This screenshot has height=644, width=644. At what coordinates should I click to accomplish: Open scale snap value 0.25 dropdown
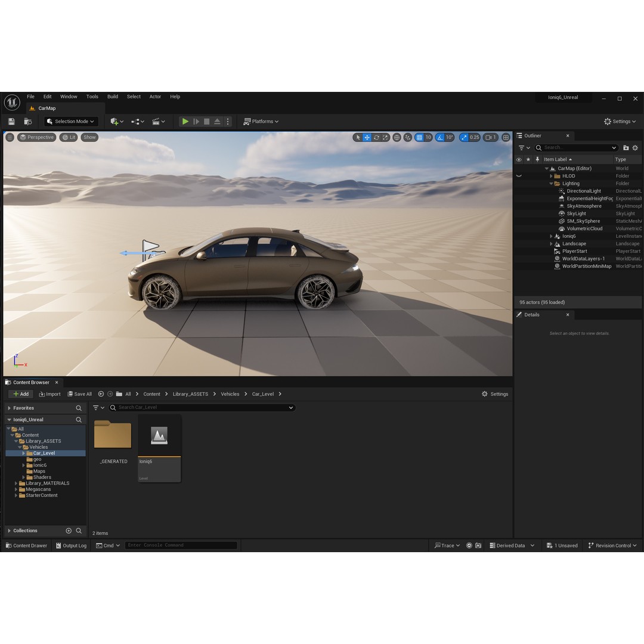(x=475, y=138)
